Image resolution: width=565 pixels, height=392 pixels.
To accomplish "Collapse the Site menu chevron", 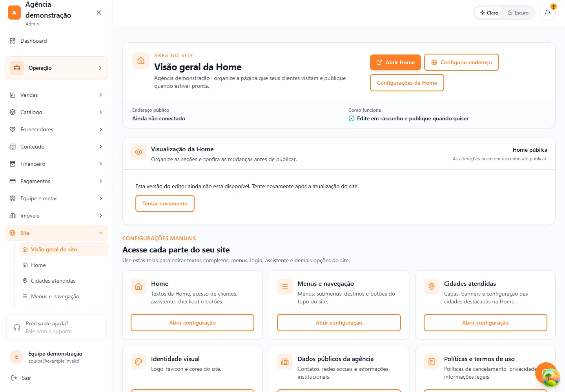I will (101, 233).
